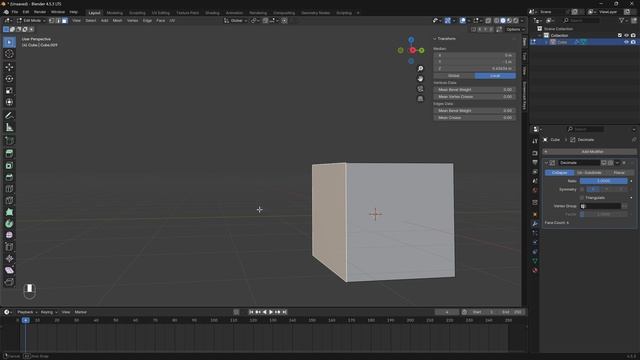This screenshot has height=360, width=640.
Task: Select Local median coordinate space
Action: point(495,76)
